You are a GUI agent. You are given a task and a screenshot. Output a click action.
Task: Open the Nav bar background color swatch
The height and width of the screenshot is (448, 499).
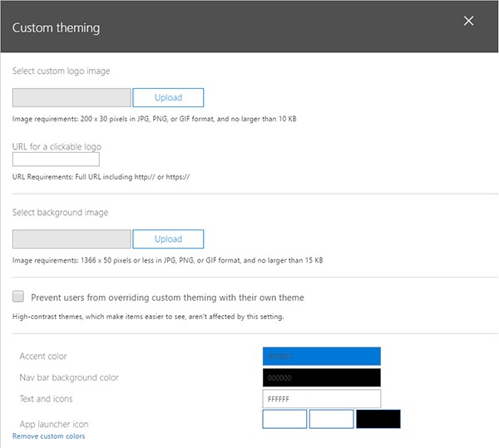point(321,377)
